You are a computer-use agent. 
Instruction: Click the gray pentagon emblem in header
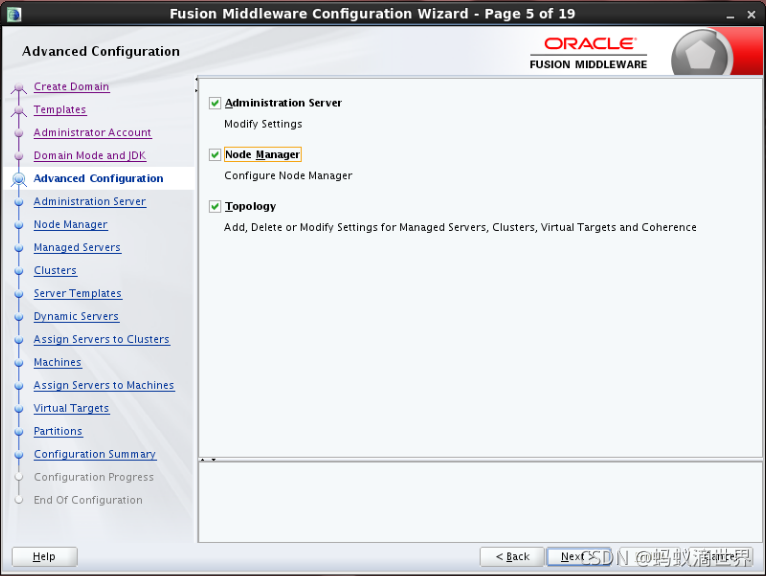tap(701, 54)
